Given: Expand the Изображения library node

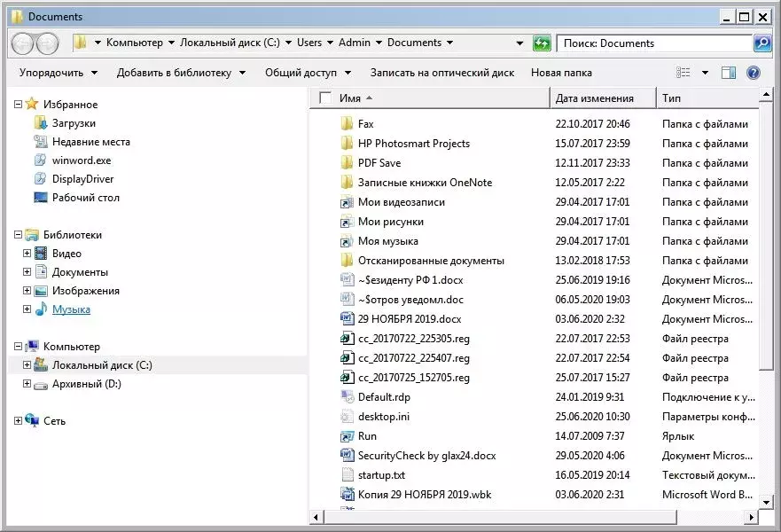Looking at the screenshot, I should [27, 291].
